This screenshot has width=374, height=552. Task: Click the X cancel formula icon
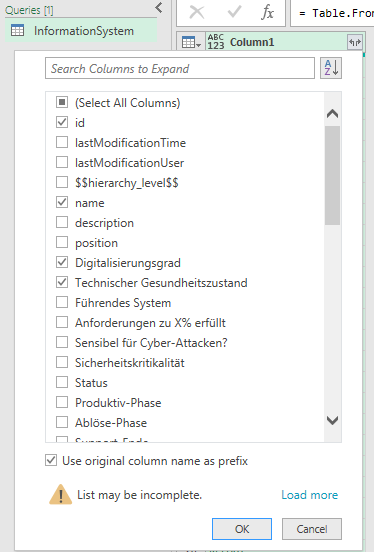coord(197,13)
